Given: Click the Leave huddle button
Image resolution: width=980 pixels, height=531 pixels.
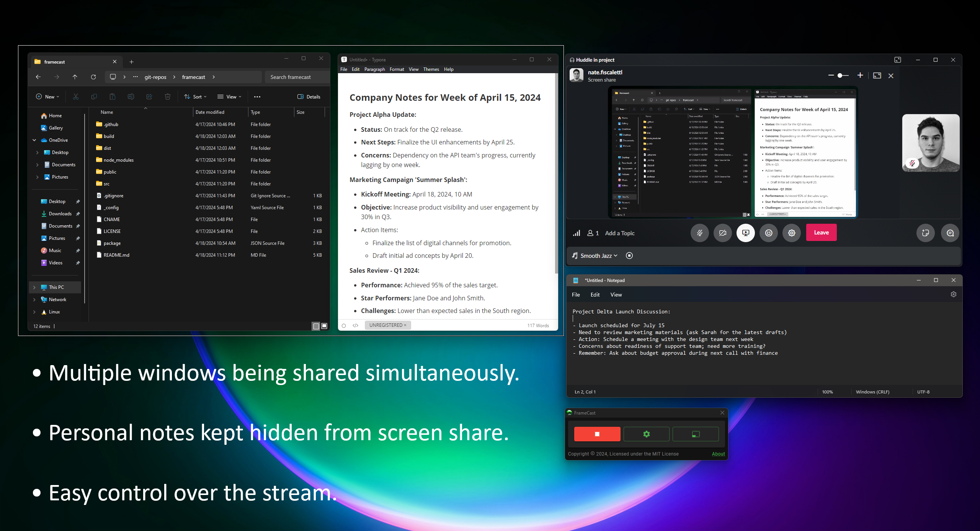Looking at the screenshot, I should (821, 233).
